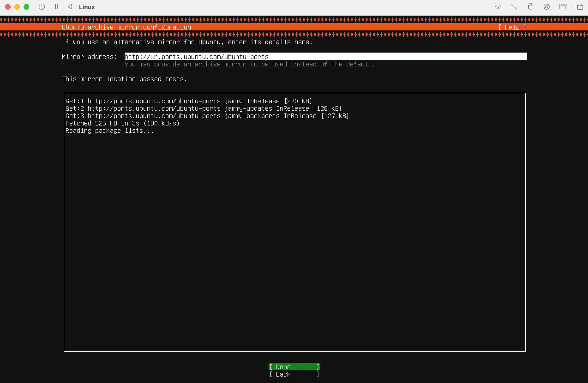Viewport: 588px width, 383px height.
Task: Click into the Mirror address field
Action: pyautogui.click(x=325, y=57)
